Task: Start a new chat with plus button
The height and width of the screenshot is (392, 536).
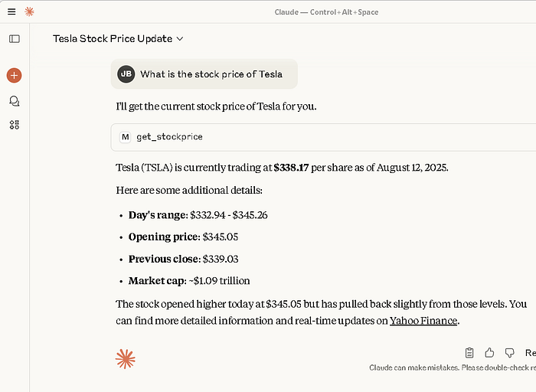Action: tap(14, 75)
